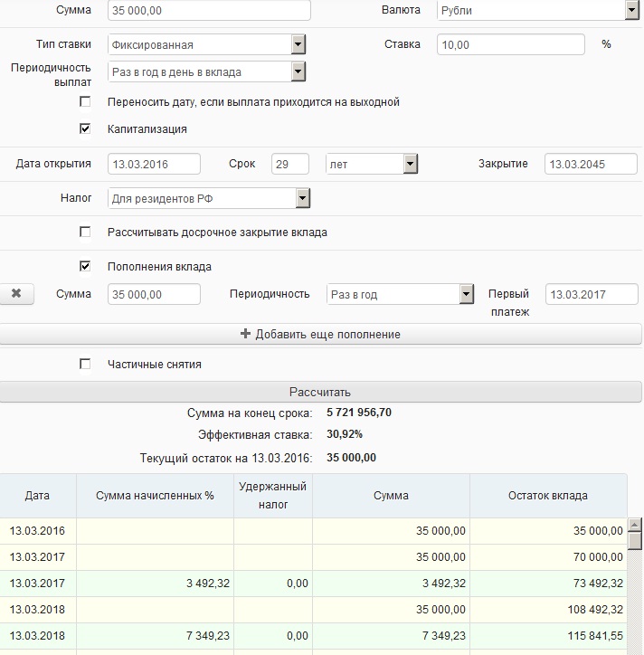Click the Рассчитать button
Viewport: 644px width, 655px height.
320,392
